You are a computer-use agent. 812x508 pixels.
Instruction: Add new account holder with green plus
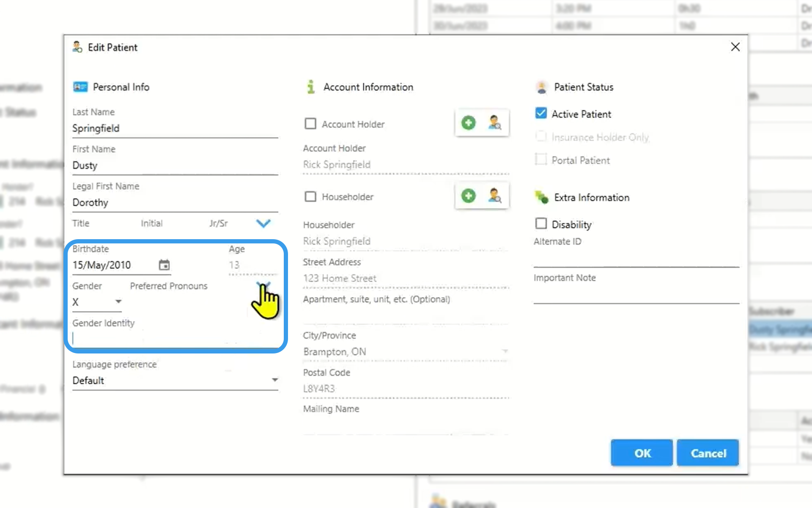click(x=468, y=123)
